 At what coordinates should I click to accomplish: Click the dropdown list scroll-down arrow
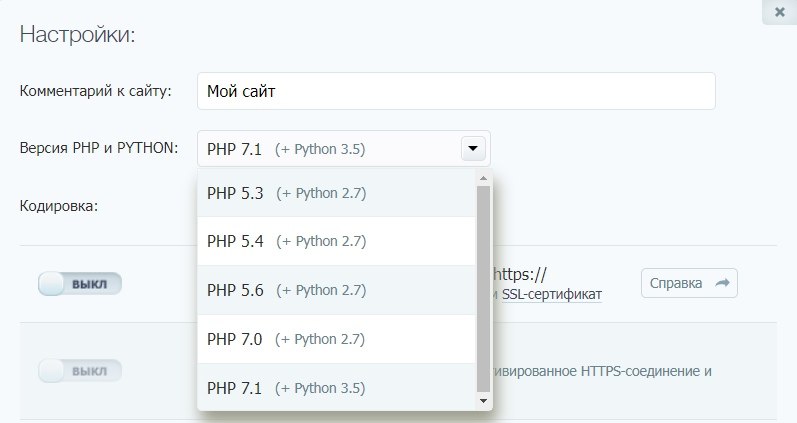tap(484, 400)
